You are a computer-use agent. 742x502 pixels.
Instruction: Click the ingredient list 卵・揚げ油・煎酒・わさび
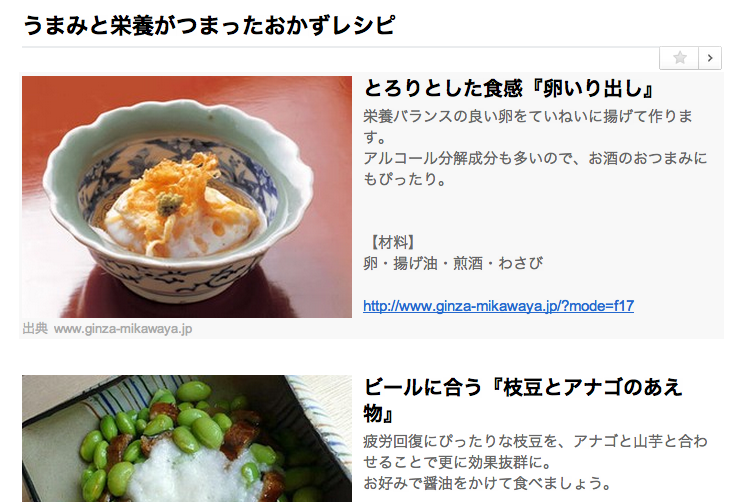tap(453, 263)
